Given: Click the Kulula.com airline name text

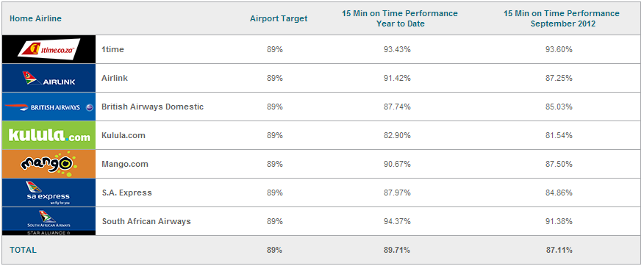Looking at the screenshot, I should [x=124, y=135].
